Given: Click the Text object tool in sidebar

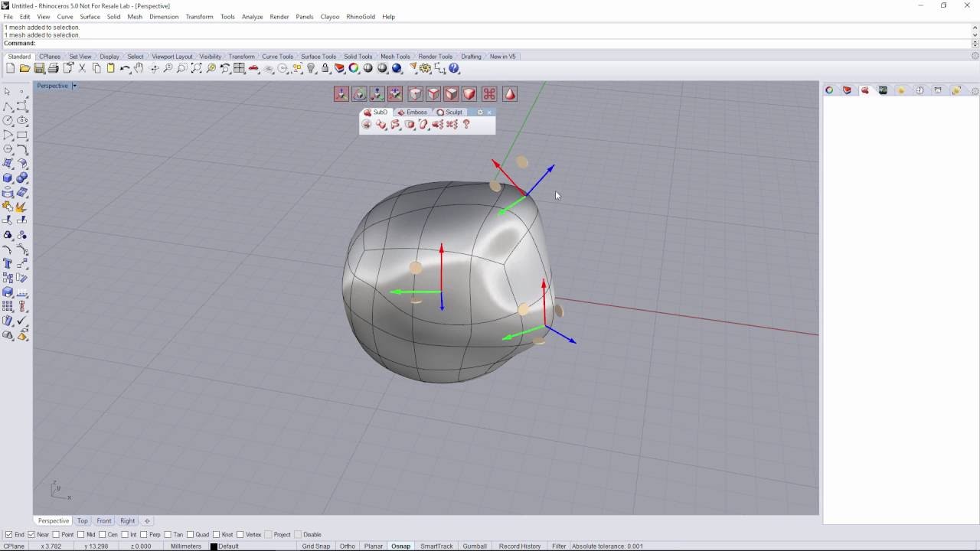Looking at the screenshot, I should [8, 263].
